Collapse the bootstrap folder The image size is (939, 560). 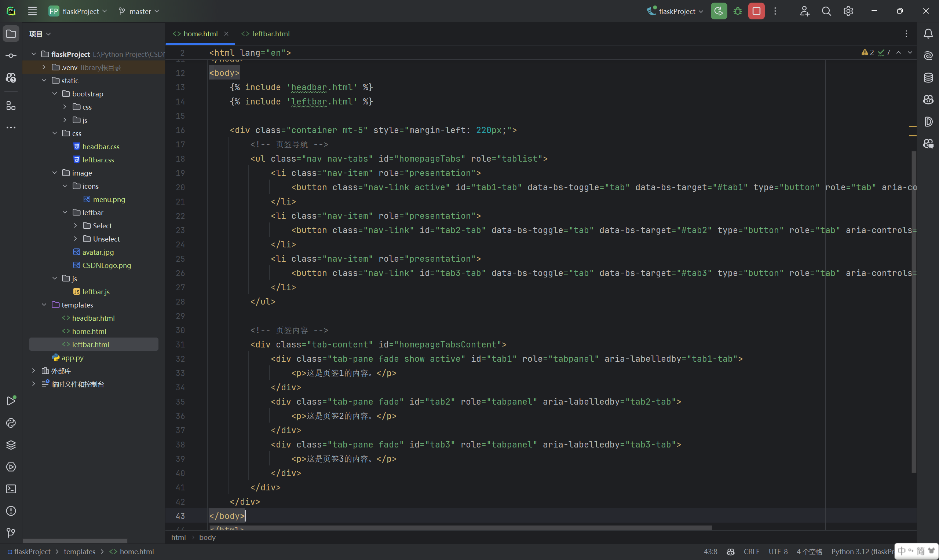pos(54,93)
